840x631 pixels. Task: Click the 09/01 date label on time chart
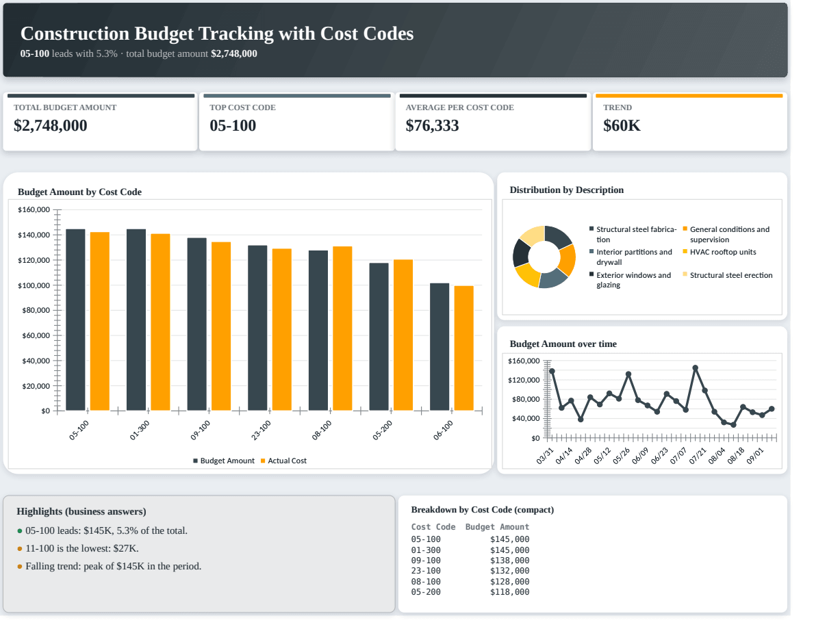click(755, 456)
